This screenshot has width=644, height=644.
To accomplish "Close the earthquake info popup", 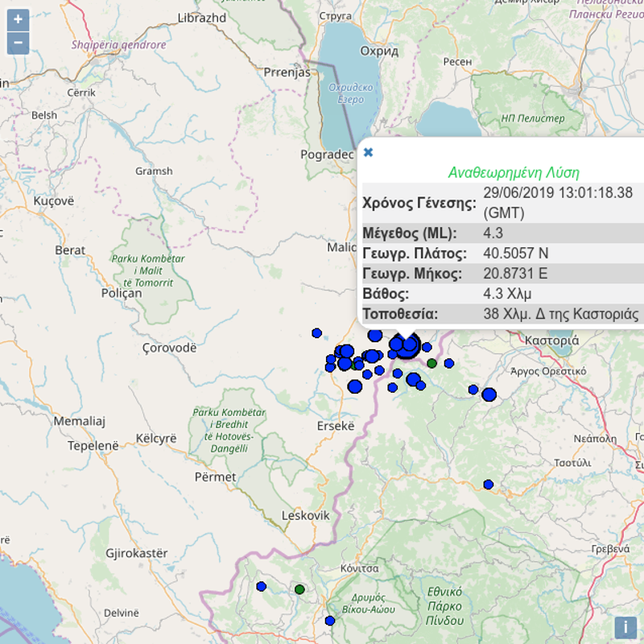I will tap(368, 152).
